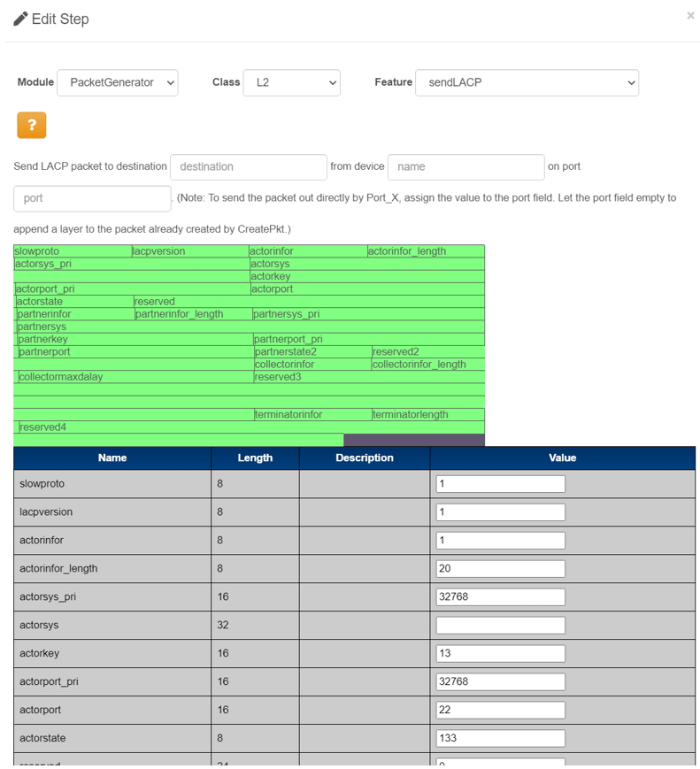Select the actorsys cell in packet diagram
The image size is (700, 769).
367,264
